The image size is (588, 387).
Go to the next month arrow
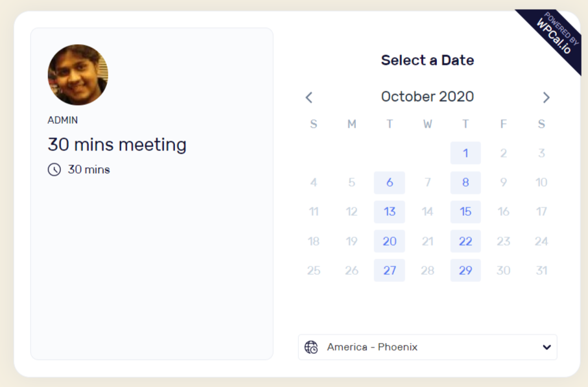click(547, 97)
